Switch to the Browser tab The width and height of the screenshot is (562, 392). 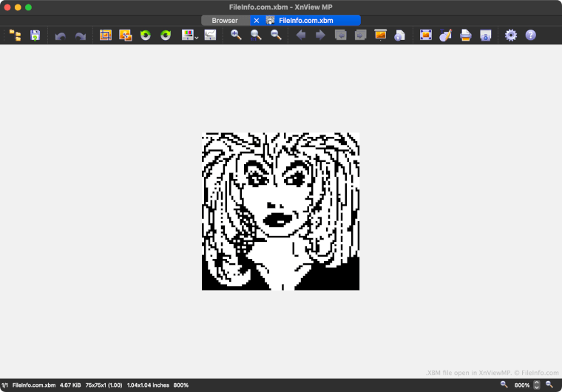point(225,21)
